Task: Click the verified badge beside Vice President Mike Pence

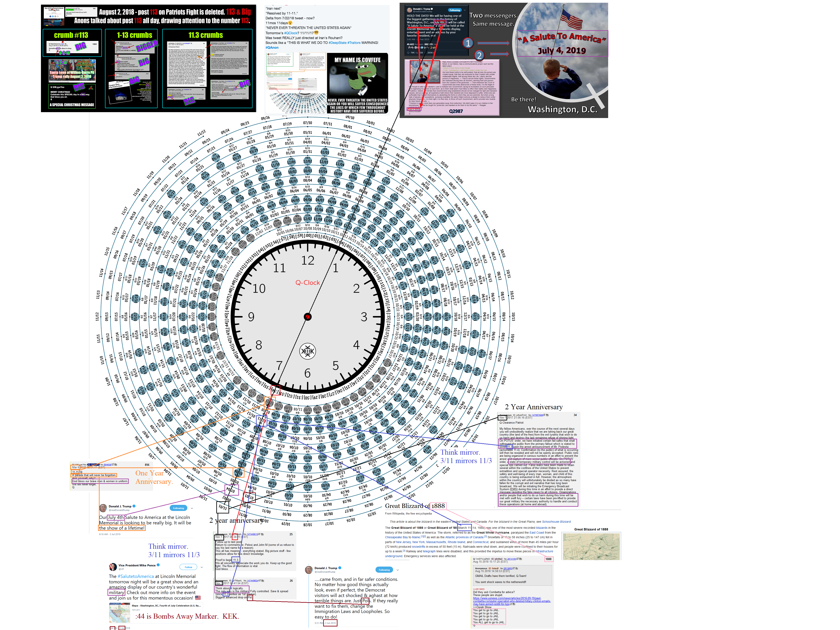Action: click(158, 565)
